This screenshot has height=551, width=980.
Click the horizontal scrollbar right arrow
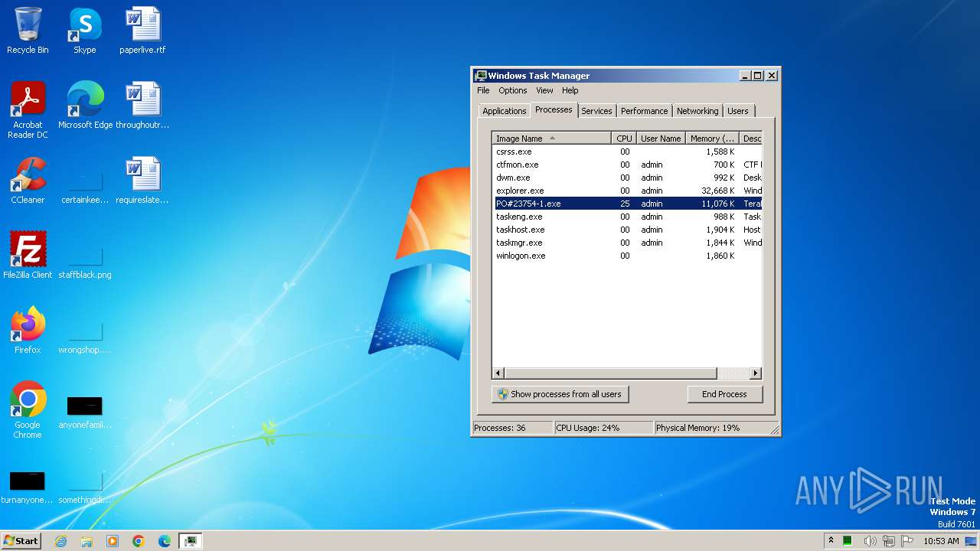756,373
